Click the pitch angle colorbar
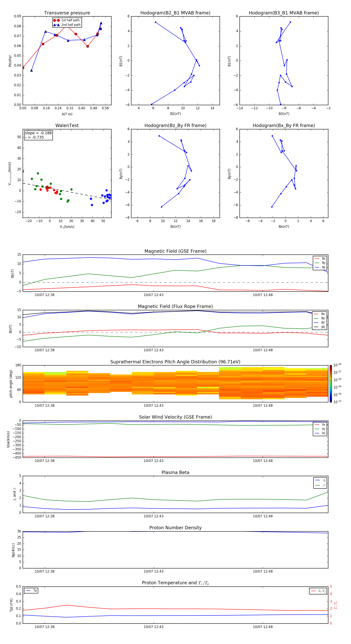The image size is (351, 644). (x=331, y=384)
